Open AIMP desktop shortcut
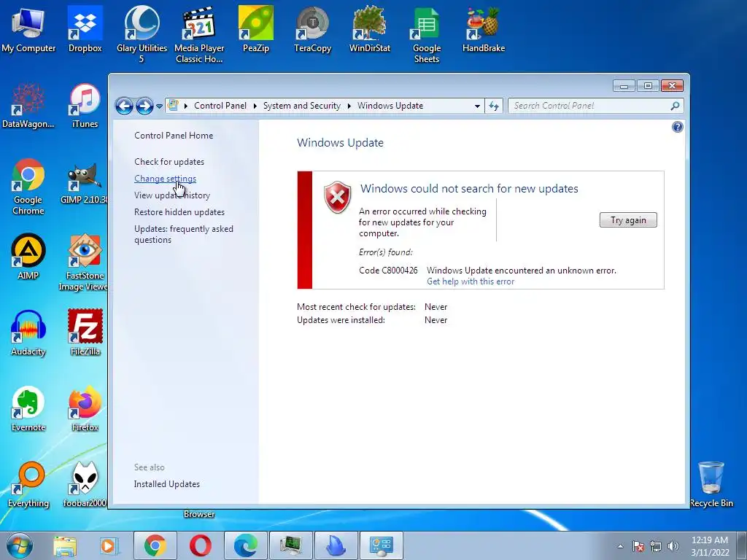The image size is (747, 560). (x=28, y=257)
